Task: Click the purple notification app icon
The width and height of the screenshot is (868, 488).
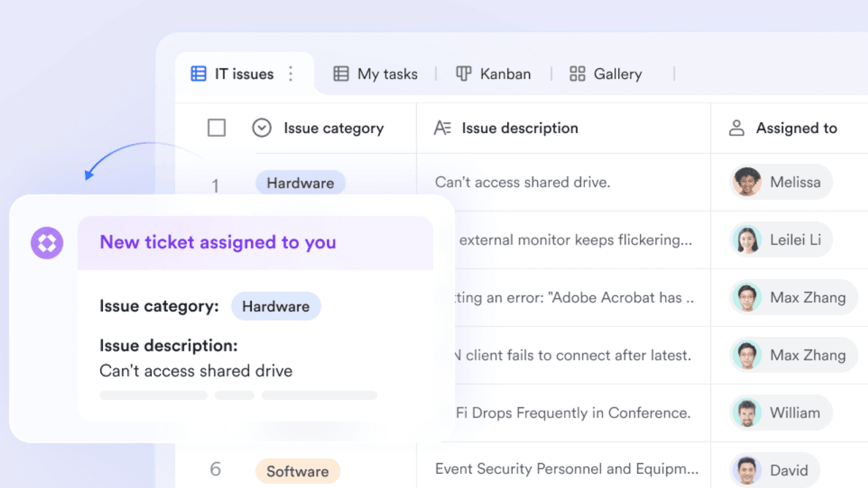Action: click(47, 242)
